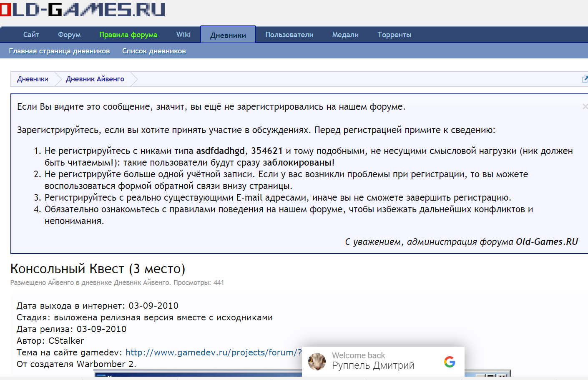Open Правила форума in the navigation bar
This screenshot has width=588, height=380.
(128, 35)
